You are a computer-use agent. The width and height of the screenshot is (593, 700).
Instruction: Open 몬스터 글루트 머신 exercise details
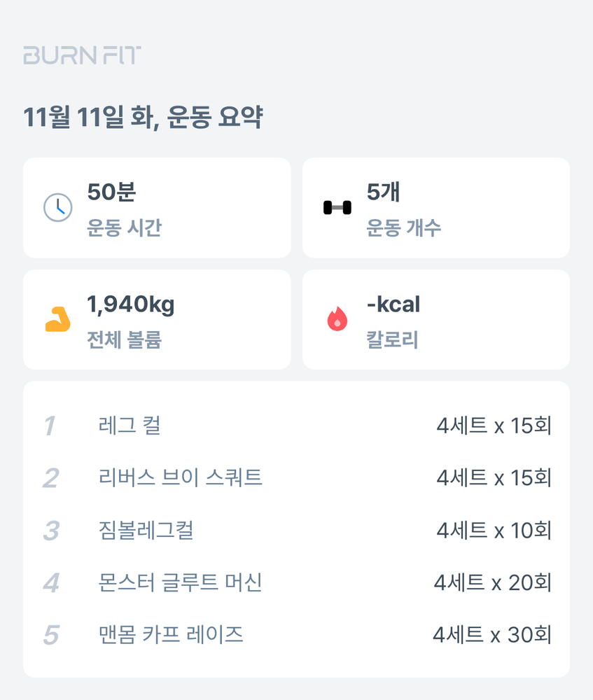tap(181, 582)
